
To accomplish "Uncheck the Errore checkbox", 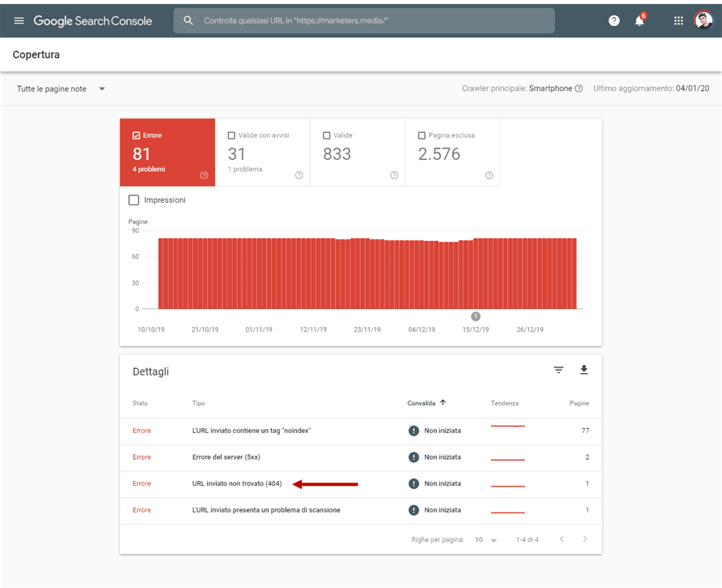I will pyautogui.click(x=136, y=135).
